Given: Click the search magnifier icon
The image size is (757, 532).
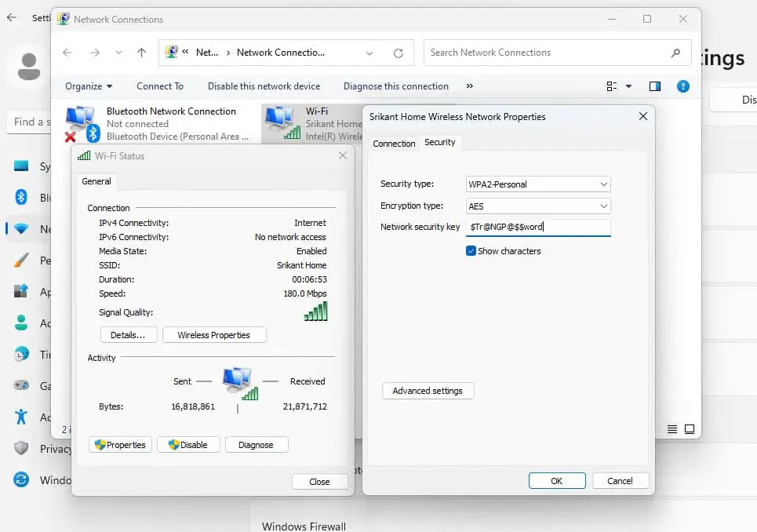Looking at the screenshot, I should click(x=675, y=53).
